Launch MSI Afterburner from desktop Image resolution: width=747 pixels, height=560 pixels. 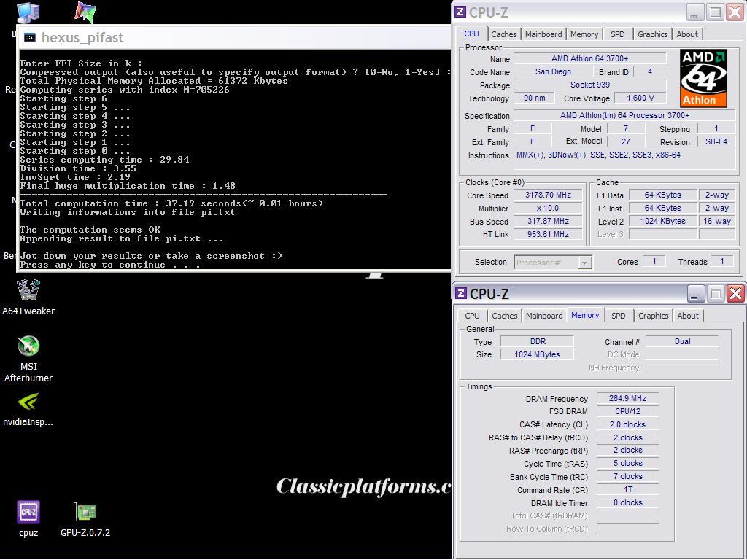coord(28,359)
